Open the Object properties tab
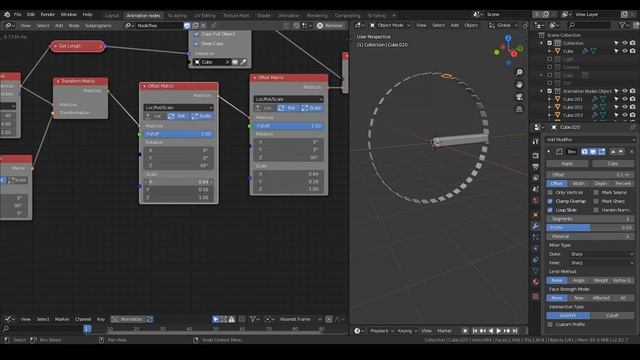The height and width of the screenshot is (360, 640). click(536, 215)
